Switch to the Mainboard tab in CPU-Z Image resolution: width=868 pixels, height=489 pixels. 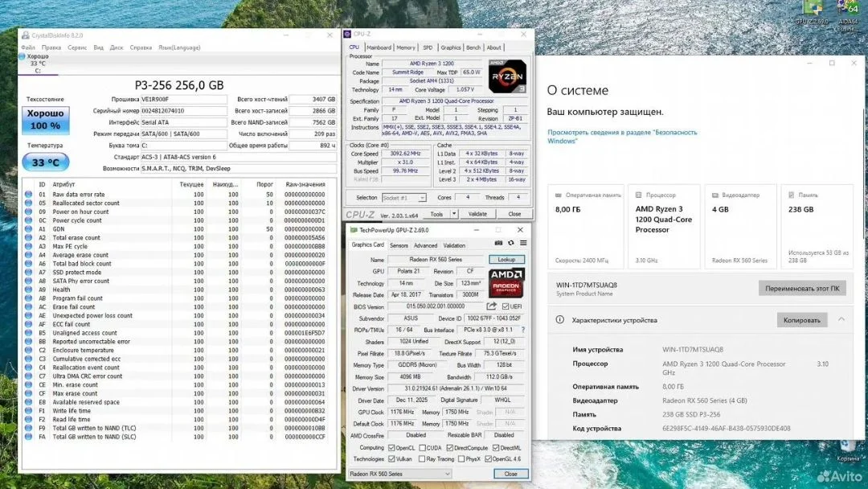click(379, 47)
